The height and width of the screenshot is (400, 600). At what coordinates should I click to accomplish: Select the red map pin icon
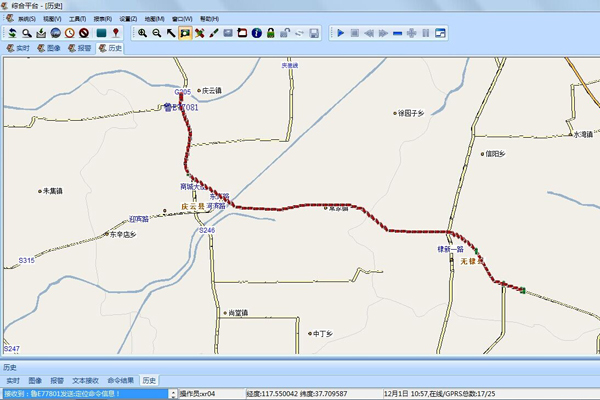point(116,33)
